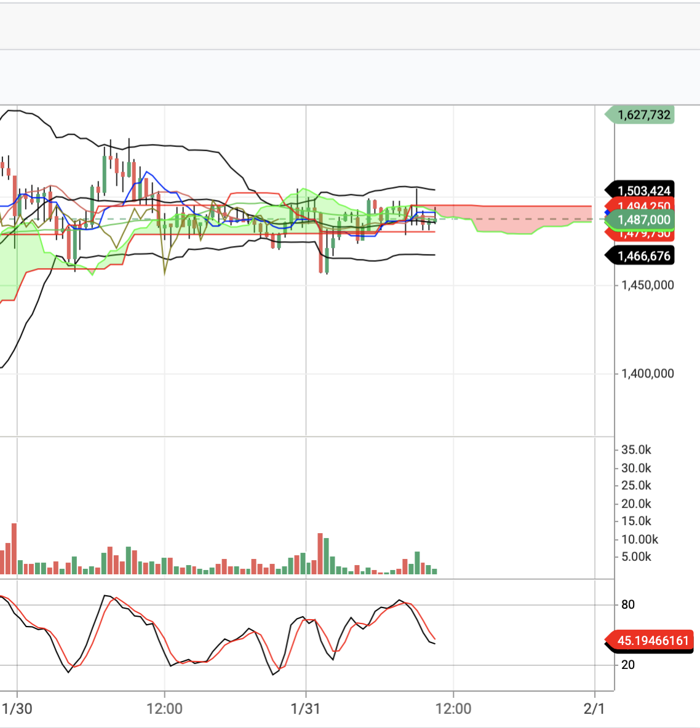Click the 1,487,000 current price tag

tap(640, 220)
